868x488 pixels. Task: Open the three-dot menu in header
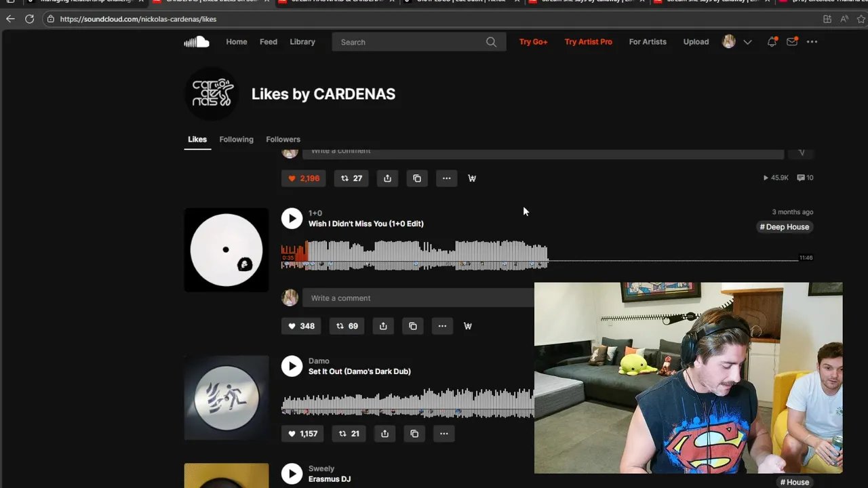coord(812,42)
